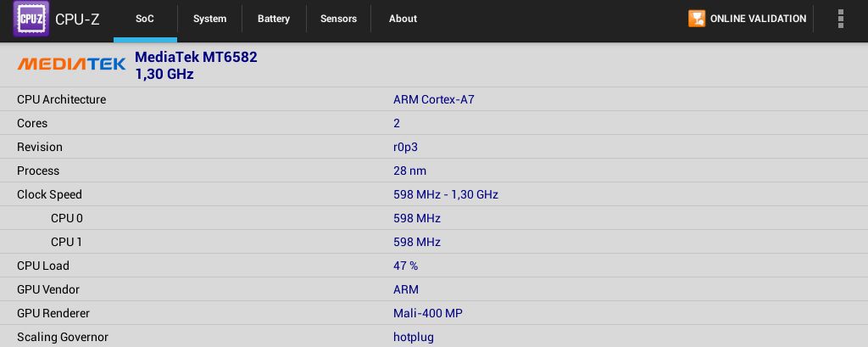Click the MediaTek brand logo
The image size is (868, 347).
tap(71, 64)
